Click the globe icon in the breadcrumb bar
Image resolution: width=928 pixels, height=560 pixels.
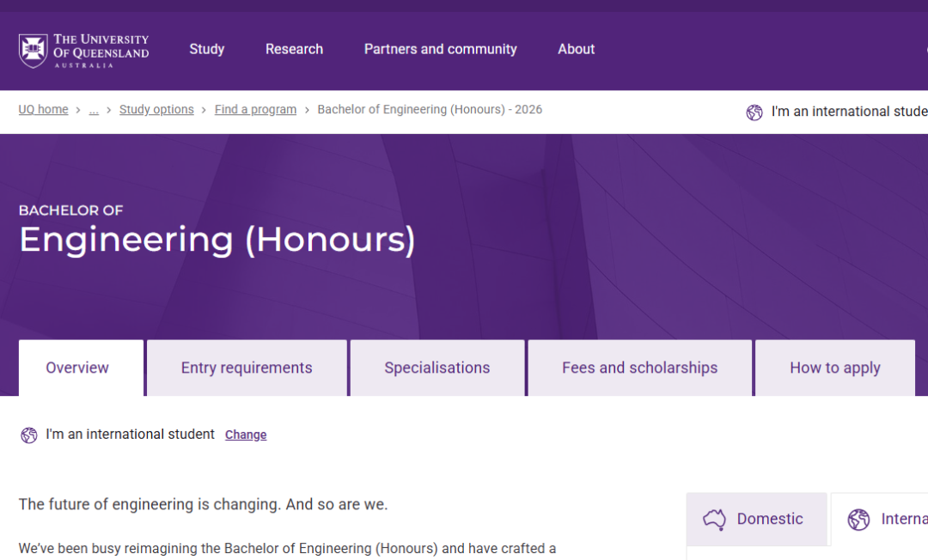pos(754,113)
